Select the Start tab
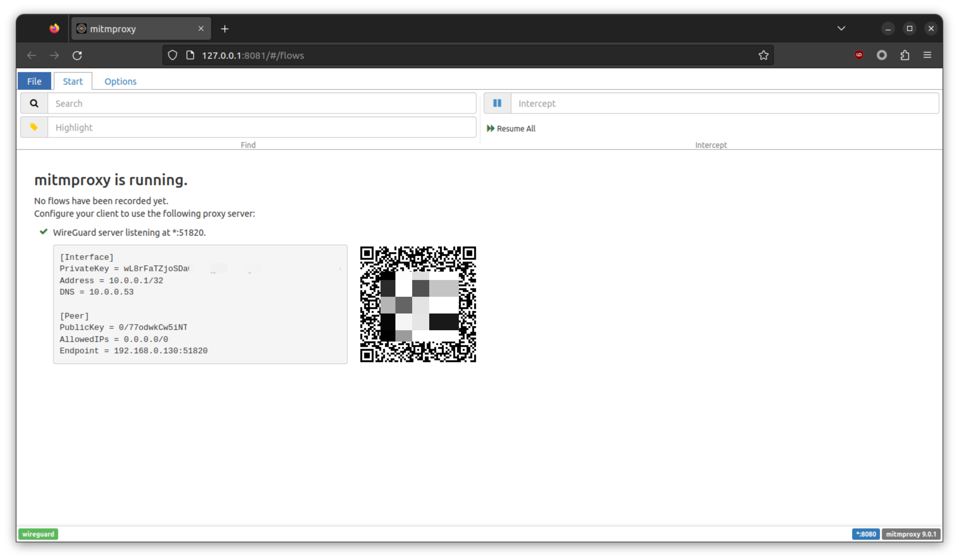This screenshot has width=959, height=560. coord(73,82)
